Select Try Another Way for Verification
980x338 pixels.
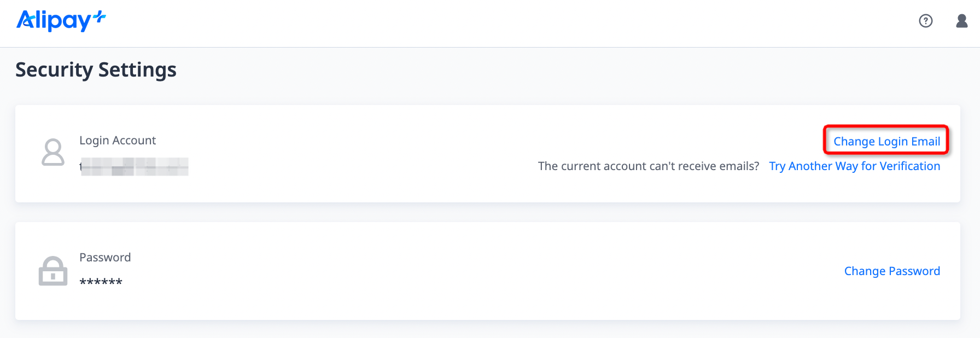(x=854, y=166)
